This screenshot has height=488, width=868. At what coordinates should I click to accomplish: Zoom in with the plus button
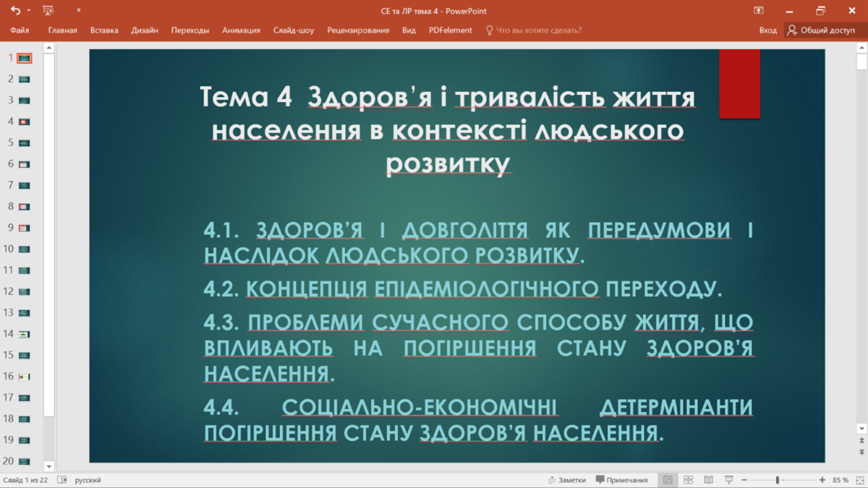[822, 480]
